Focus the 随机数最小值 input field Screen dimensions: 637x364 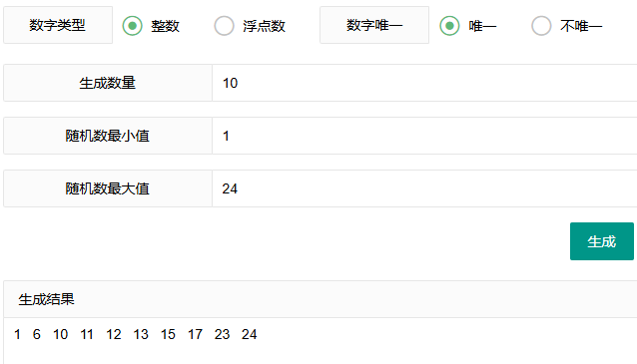(x=424, y=136)
